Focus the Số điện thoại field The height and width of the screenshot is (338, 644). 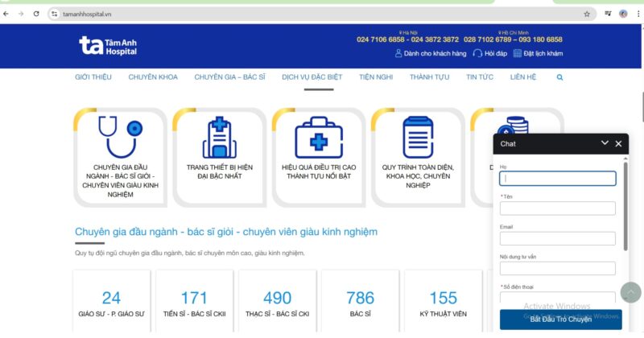[557, 297]
